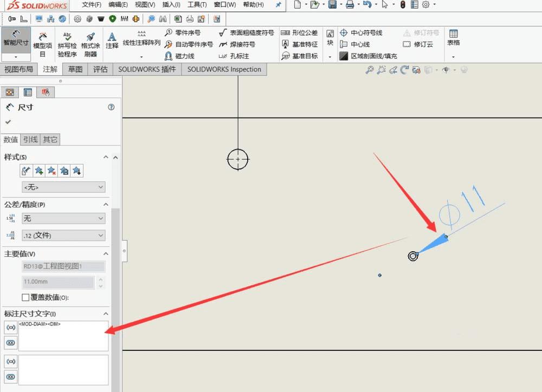Open the Leaders (引线) tab
The height and width of the screenshot is (392, 542).
[x=30, y=140]
